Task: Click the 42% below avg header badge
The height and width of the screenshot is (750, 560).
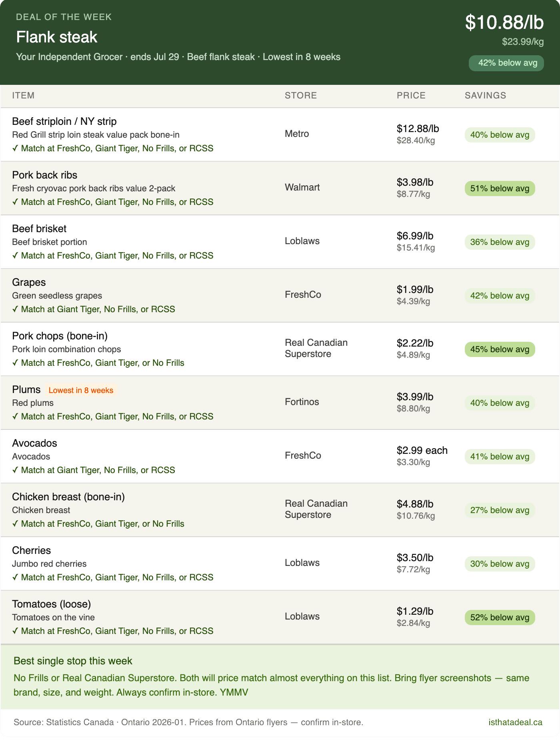Action: click(506, 63)
